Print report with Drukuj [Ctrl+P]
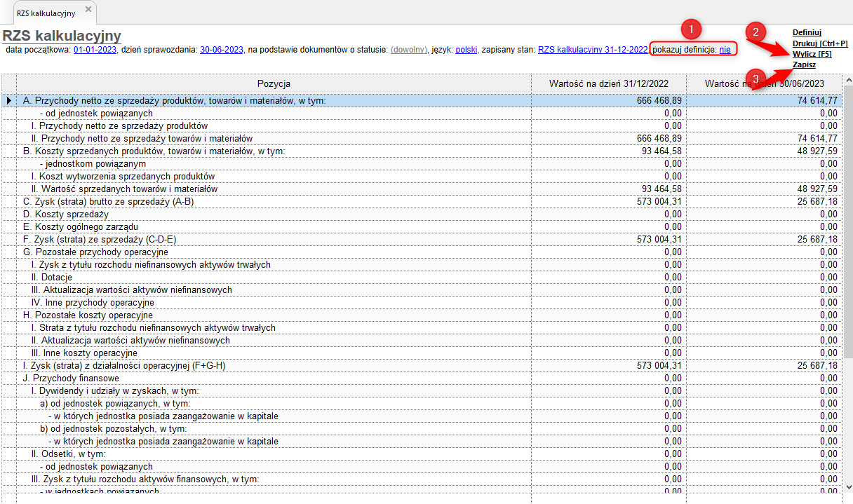 819,43
